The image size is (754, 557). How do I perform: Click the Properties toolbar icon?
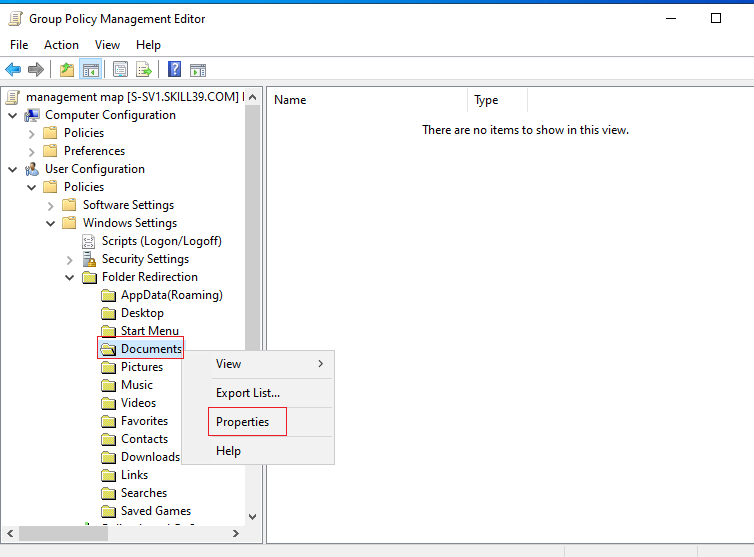click(120, 70)
